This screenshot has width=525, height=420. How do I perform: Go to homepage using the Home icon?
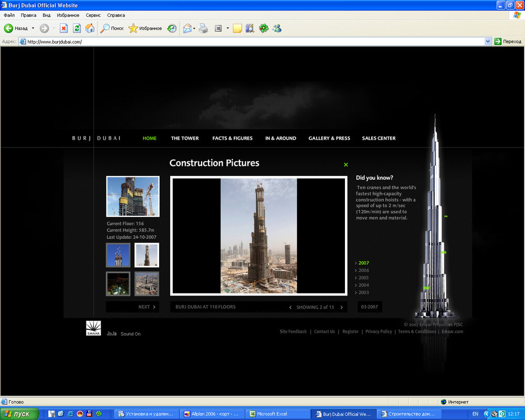click(89, 28)
